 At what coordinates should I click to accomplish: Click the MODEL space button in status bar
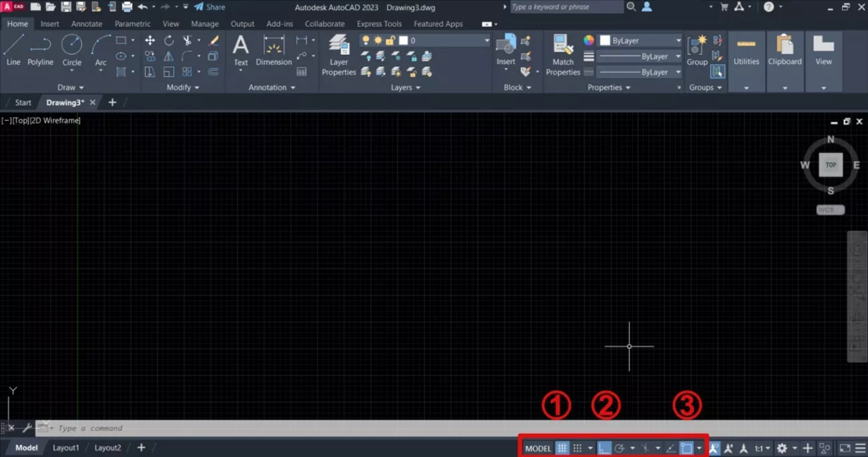[538, 448]
